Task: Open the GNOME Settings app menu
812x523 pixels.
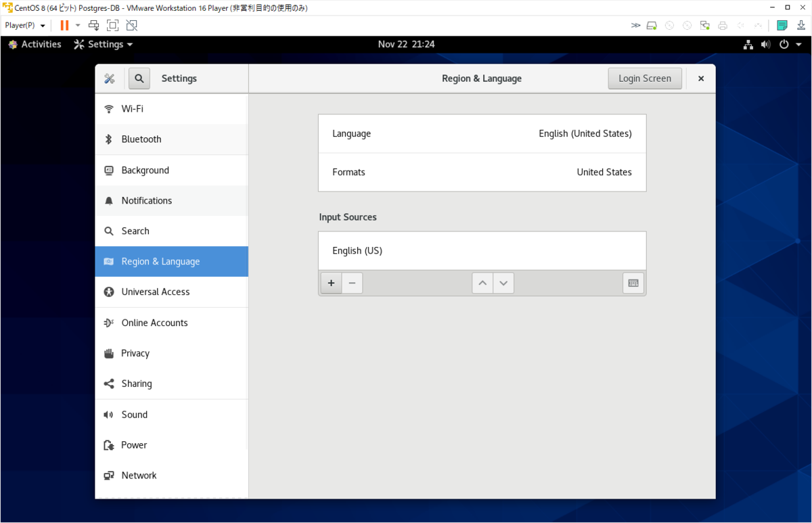Action: (104, 45)
